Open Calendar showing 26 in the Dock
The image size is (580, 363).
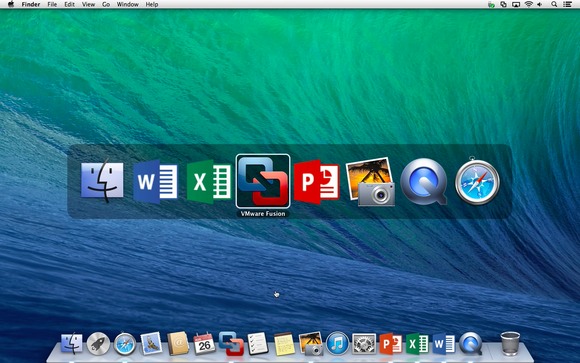tap(204, 343)
